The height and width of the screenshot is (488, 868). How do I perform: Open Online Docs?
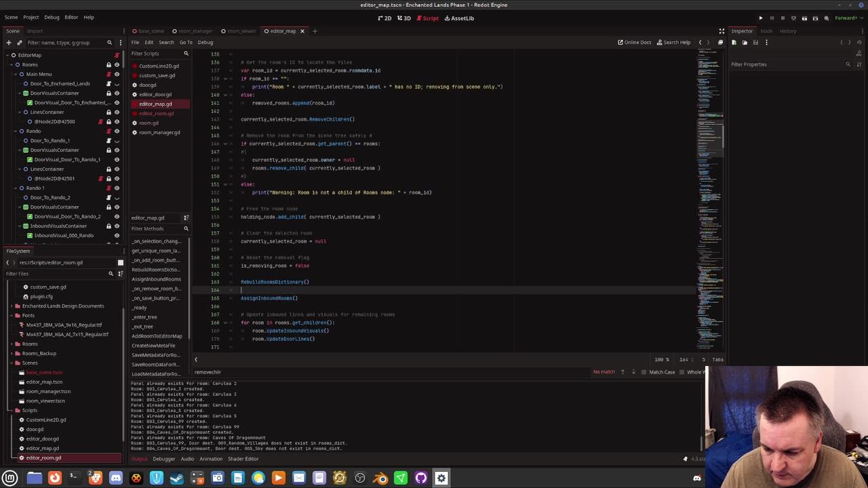tap(634, 42)
